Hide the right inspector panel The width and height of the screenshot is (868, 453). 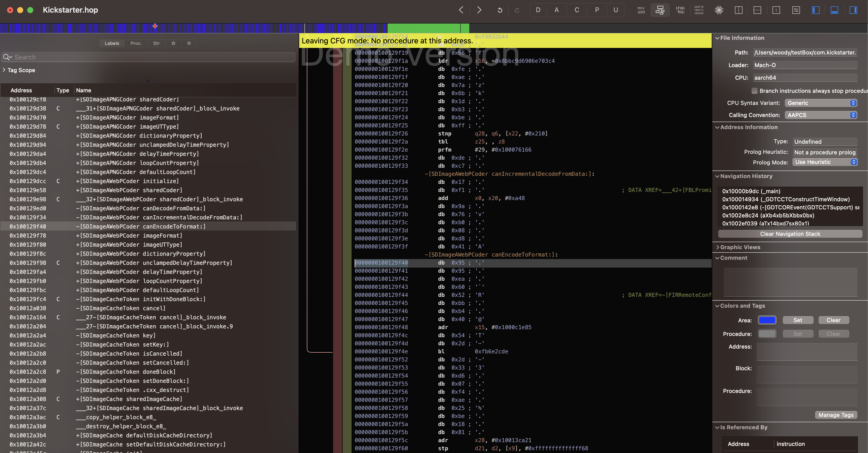tap(853, 10)
